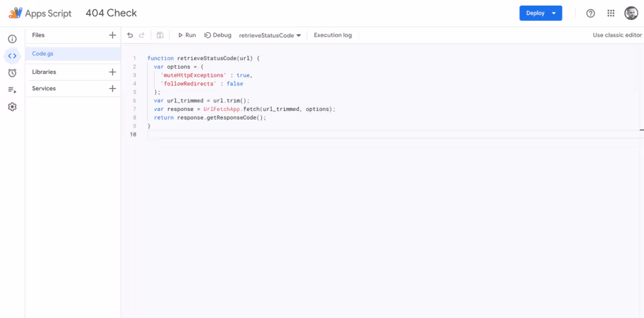This screenshot has height=318, width=644.
Task: Click the Redo arrow icon
Action: point(142,35)
